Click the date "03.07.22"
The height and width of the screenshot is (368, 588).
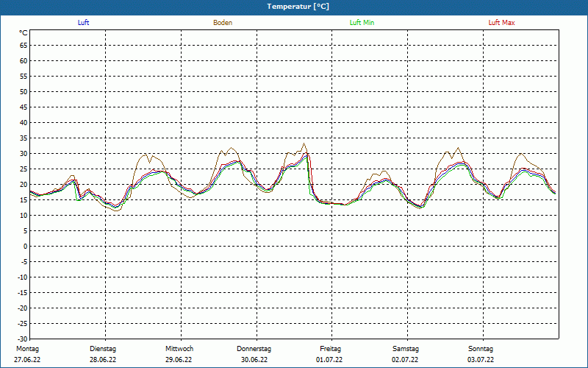pos(481,360)
